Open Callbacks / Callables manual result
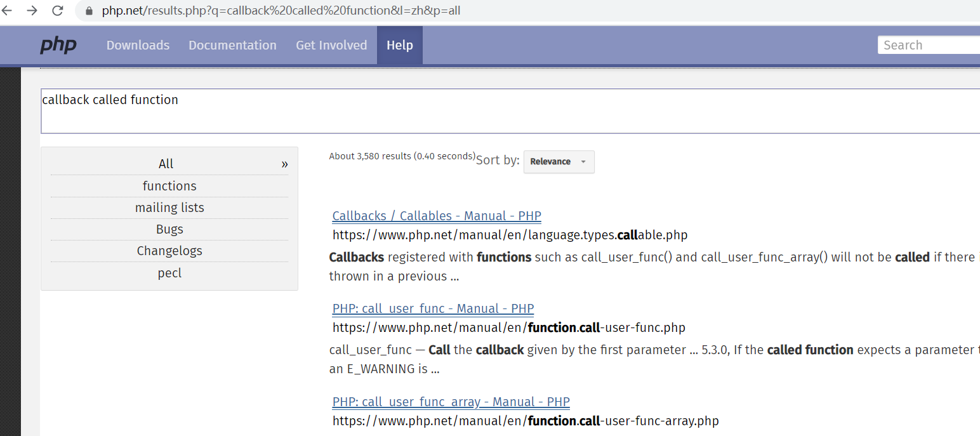Image resolution: width=980 pixels, height=436 pixels. [437, 216]
